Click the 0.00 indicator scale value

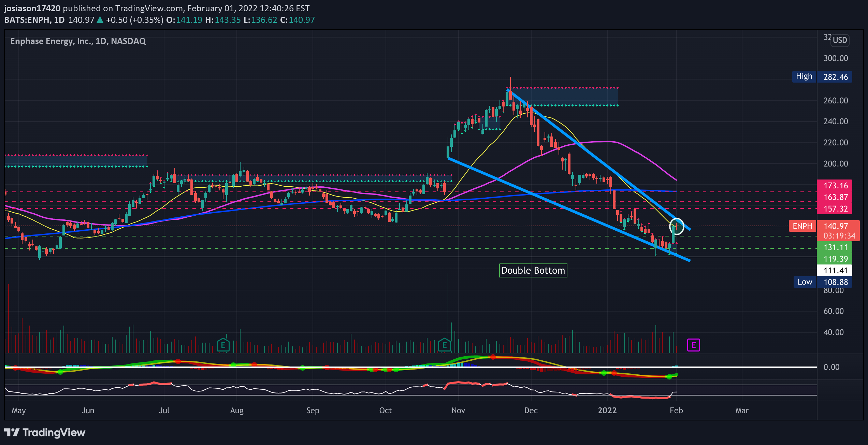click(x=831, y=367)
